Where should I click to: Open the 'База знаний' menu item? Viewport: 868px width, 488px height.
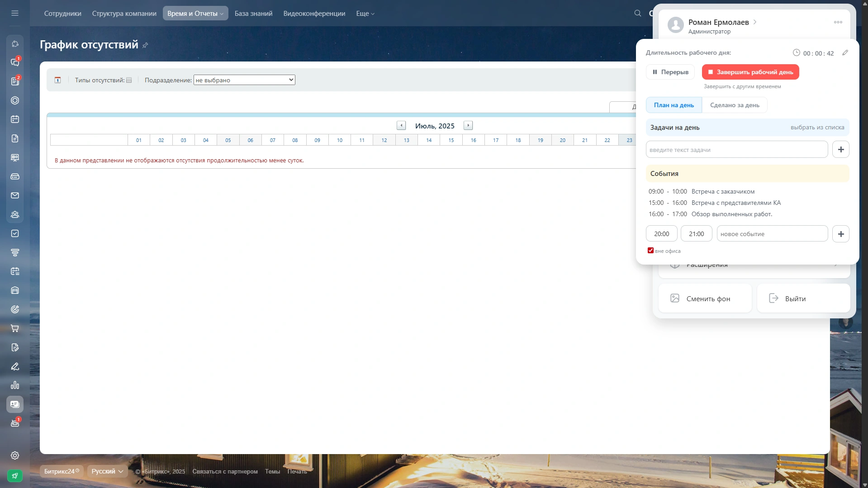(x=253, y=14)
